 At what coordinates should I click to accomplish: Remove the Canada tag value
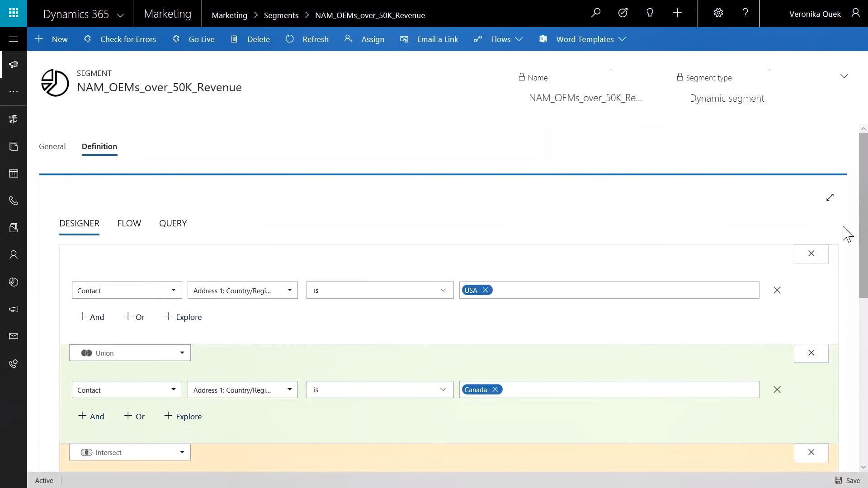[495, 389]
